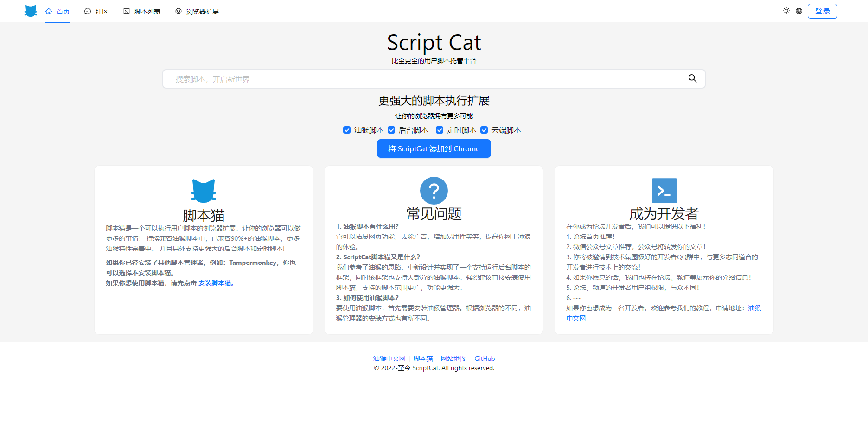Open footer 网站地图 sitemap link
The image size is (868, 430).
click(453, 359)
